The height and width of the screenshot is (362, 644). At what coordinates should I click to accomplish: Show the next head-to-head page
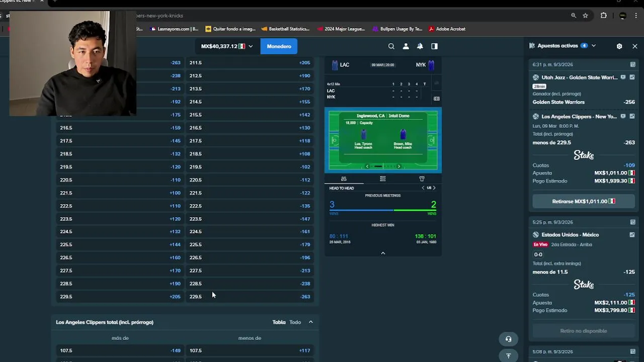(x=434, y=188)
